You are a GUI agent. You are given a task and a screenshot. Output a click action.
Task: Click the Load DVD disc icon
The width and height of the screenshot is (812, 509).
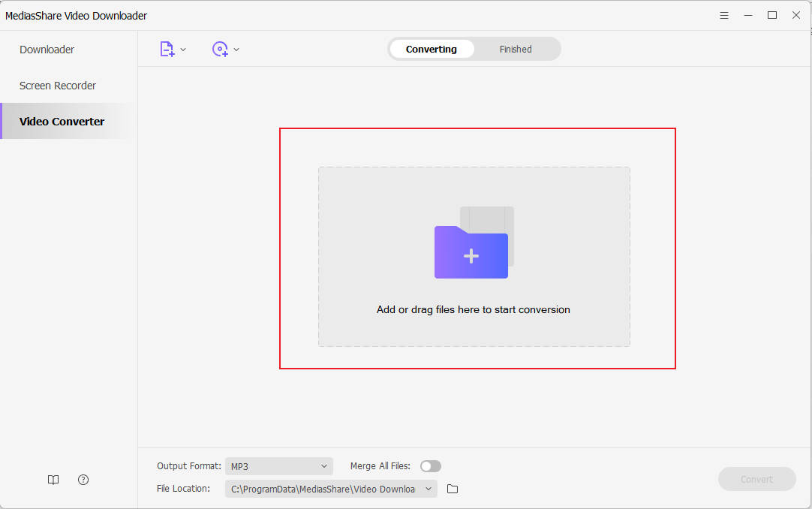point(220,50)
